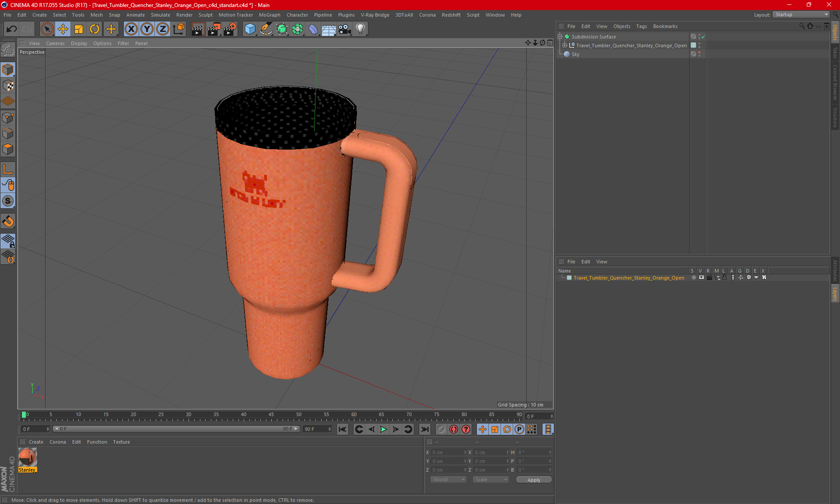
Task: Click the Undo arrow icon
Action: pyautogui.click(x=12, y=29)
